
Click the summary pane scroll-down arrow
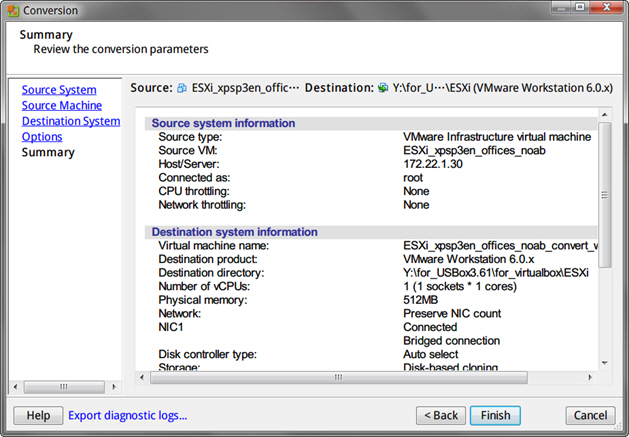pyautogui.click(x=605, y=362)
